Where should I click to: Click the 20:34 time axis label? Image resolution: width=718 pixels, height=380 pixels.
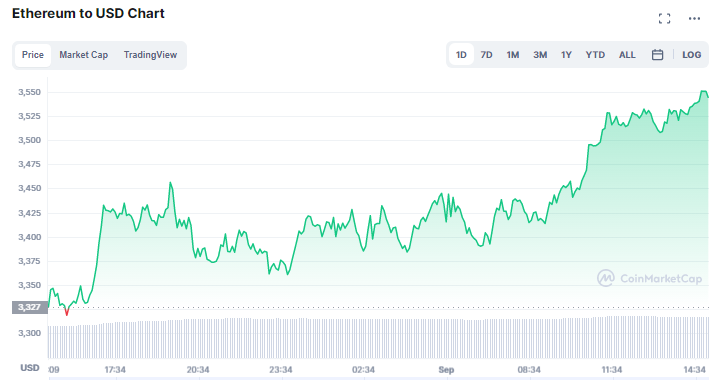point(198,369)
